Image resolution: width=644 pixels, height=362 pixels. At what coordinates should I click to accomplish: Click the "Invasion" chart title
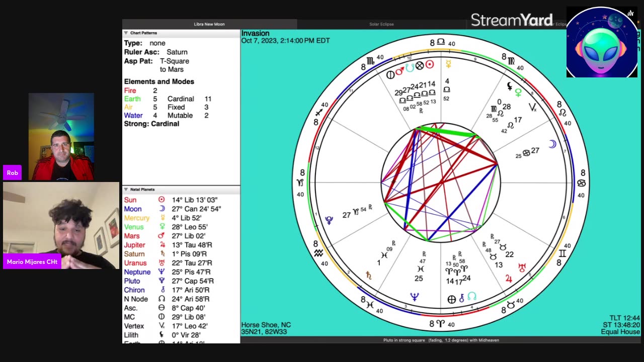point(255,33)
